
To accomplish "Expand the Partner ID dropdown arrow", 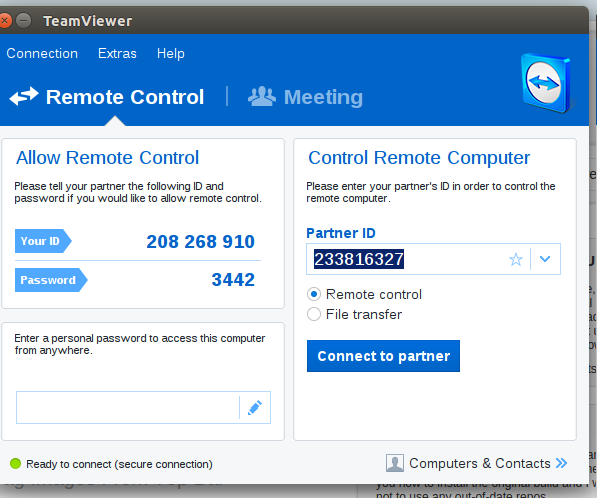I will pyautogui.click(x=545, y=259).
